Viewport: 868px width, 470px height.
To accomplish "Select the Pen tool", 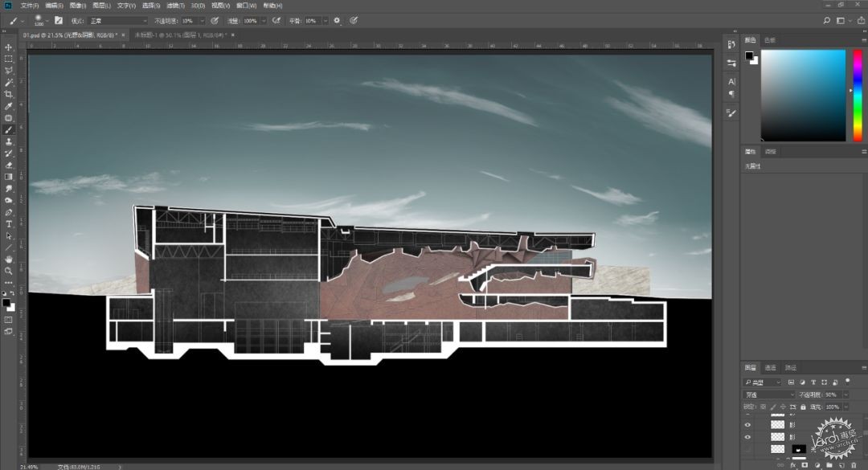I will [8, 213].
